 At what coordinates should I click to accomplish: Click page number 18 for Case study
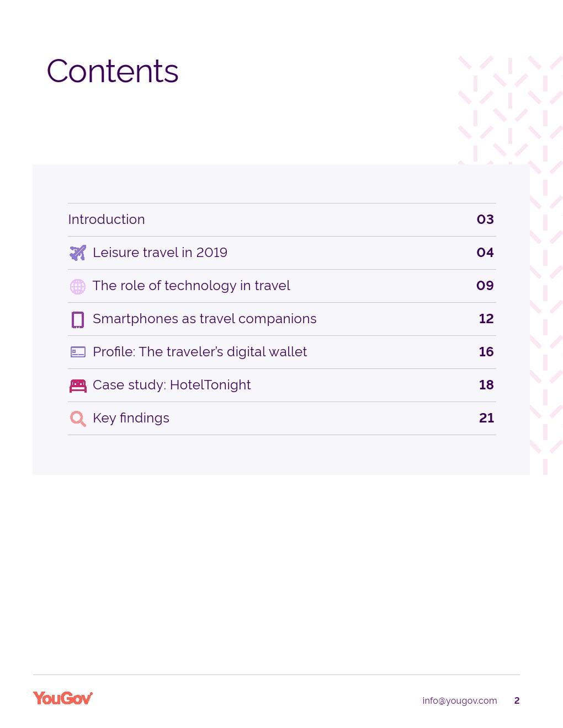pyautogui.click(x=486, y=385)
